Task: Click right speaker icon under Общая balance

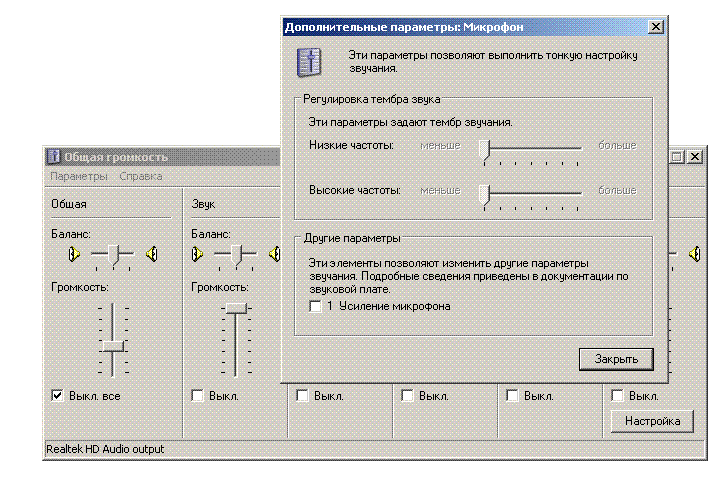Action: pos(151,254)
